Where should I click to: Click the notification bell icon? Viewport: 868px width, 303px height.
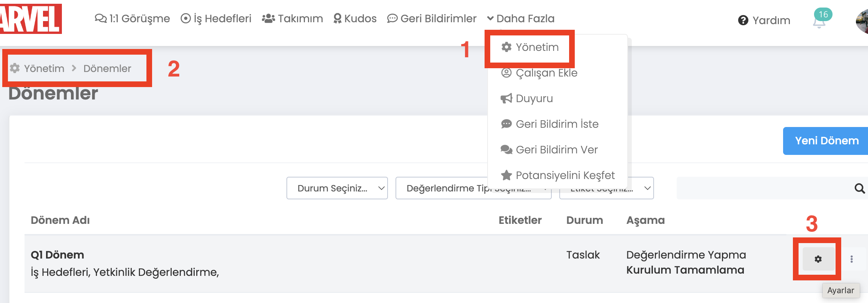point(819,22)
